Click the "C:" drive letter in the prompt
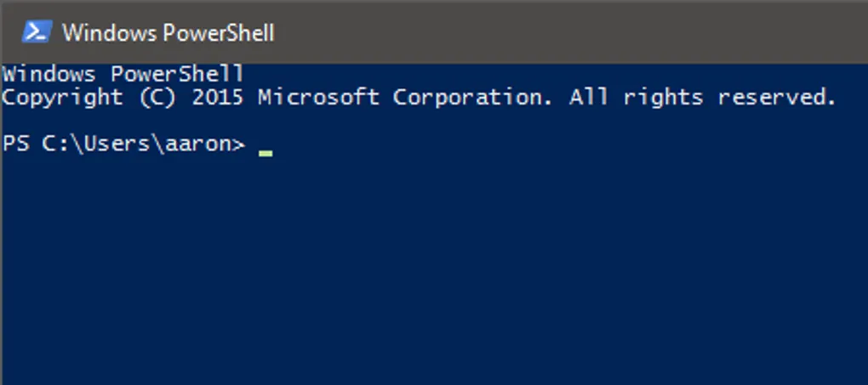The image size is (868, 385). [56, 144]
